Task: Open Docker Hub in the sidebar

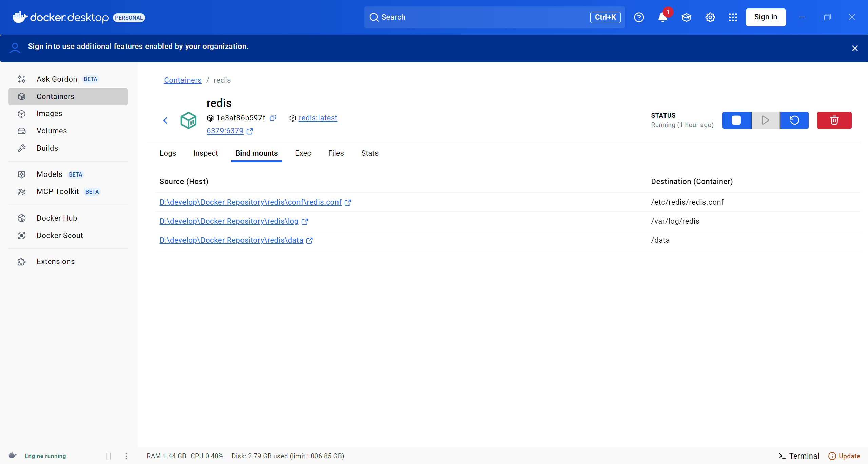Action: click(x=68, y=218)
